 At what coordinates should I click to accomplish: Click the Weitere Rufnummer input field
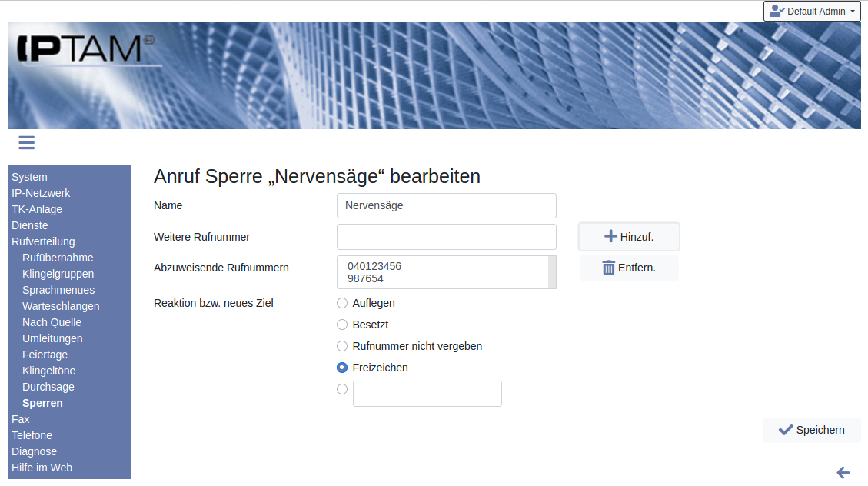446,237
